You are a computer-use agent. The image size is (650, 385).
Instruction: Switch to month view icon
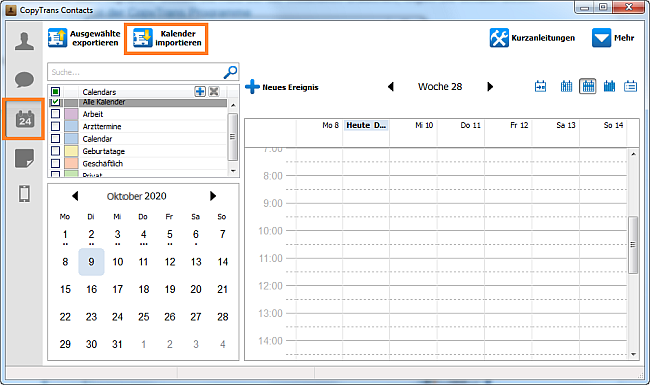pos(609,86)
